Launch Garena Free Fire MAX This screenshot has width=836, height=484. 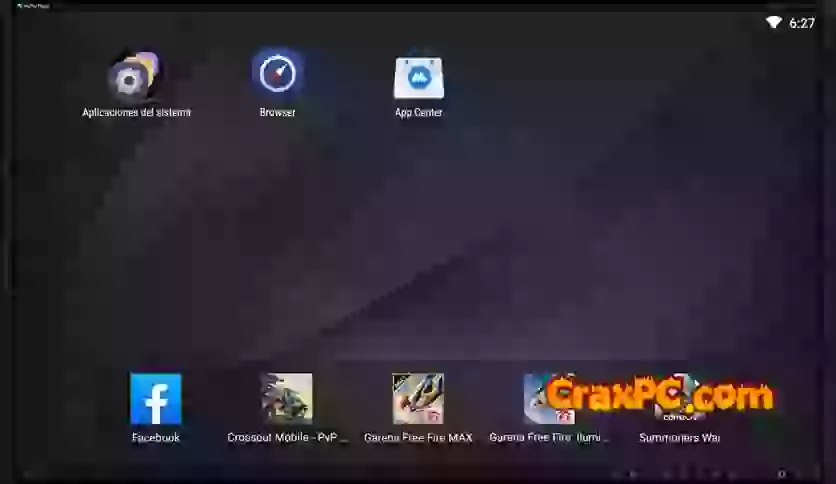pyautogui.click(x=418, y=399)
